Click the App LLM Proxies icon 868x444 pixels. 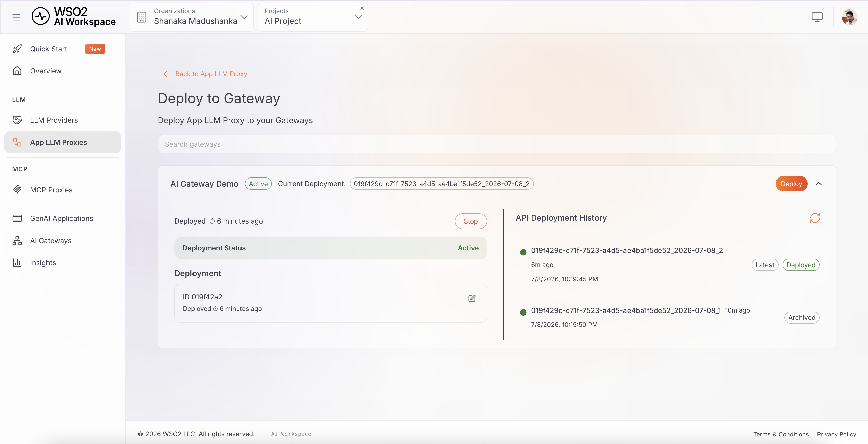[x=17, y=142]
